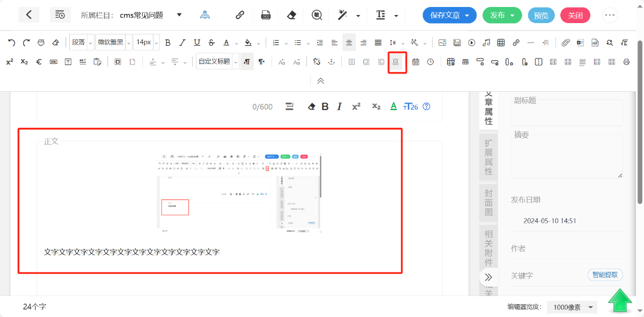Screen dimensions: 644x317
Task: Click the undo arrow icon
Action: (11, 42)
